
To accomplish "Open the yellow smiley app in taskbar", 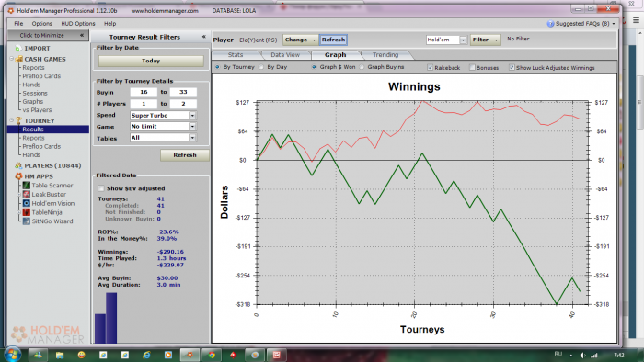I will pyautogui.click(x=81, y=355).
